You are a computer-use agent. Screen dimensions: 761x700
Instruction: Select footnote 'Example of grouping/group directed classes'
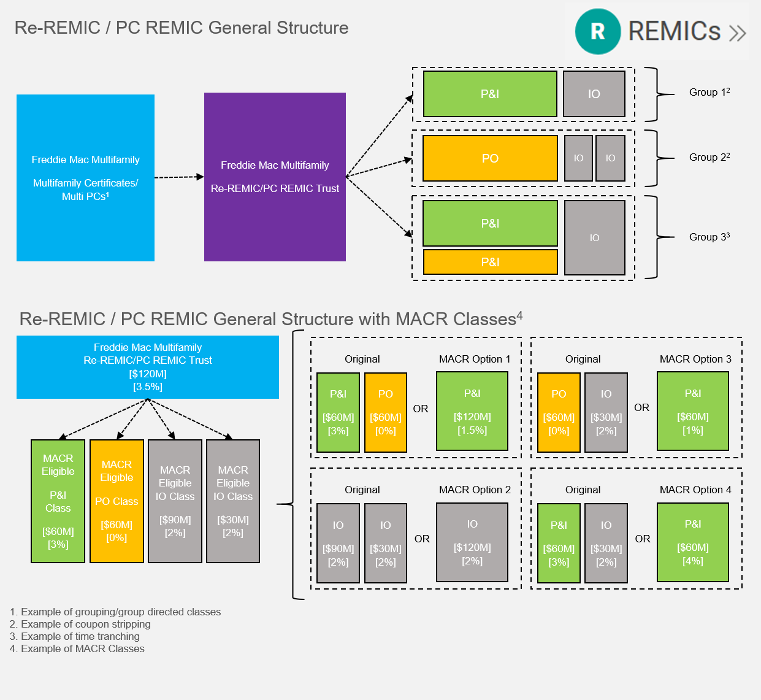pyautogui.click(x=121, y=612)
